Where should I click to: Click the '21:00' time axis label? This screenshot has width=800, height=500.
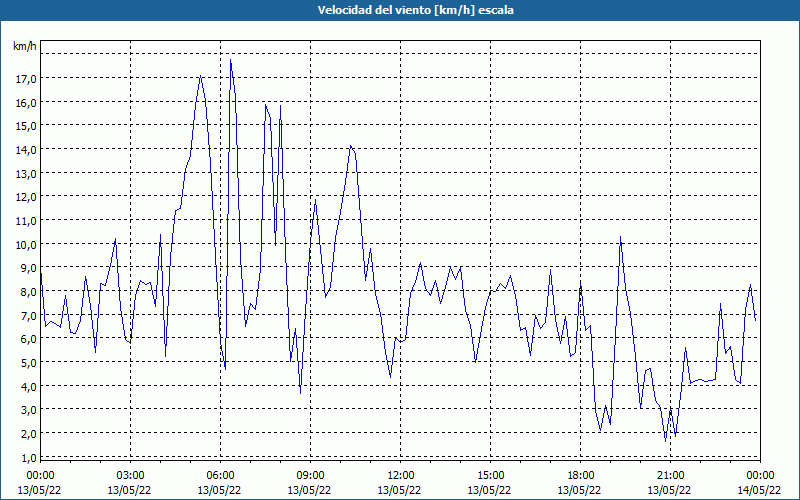670,476
